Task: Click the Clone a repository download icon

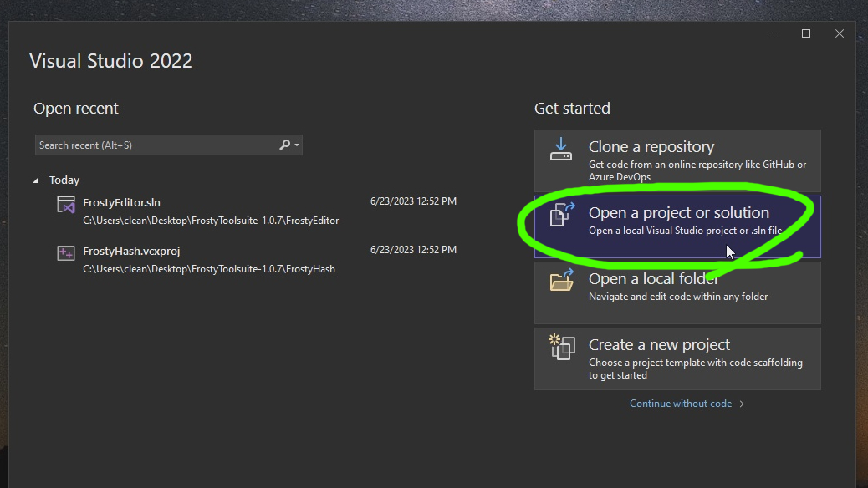Action: tap(561, 150)
